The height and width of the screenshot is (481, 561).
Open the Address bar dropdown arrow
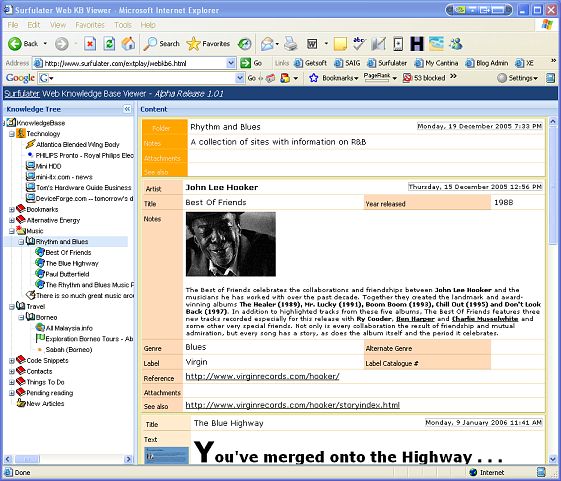tap(231, 63)
